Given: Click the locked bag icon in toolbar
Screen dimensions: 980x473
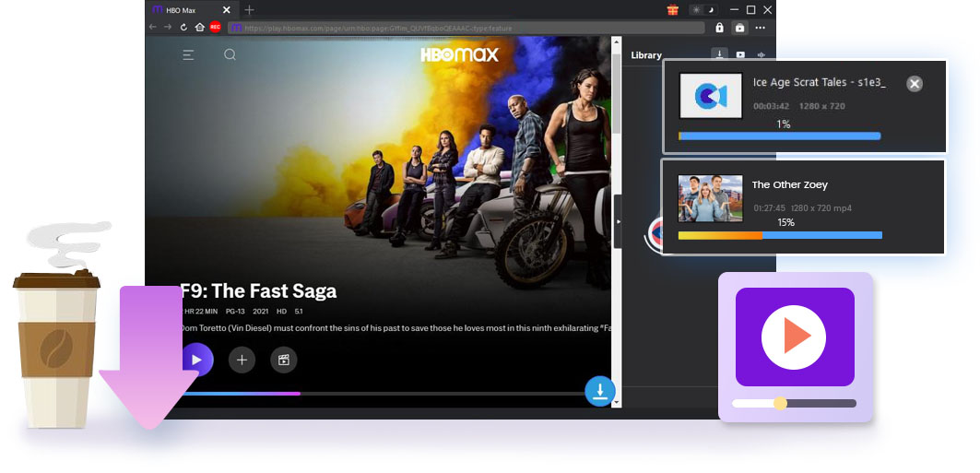Looking at the screenshot, I should (x=740, y=28).
